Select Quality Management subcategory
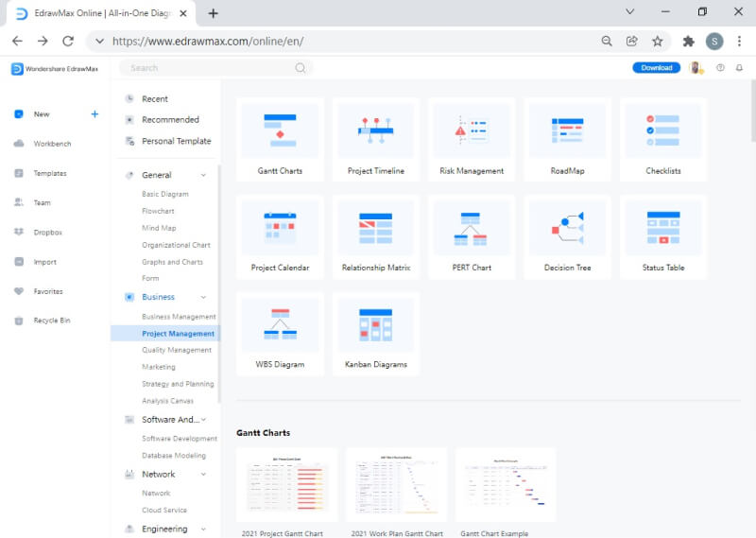 pyautogui.click(x=177, y=350)
